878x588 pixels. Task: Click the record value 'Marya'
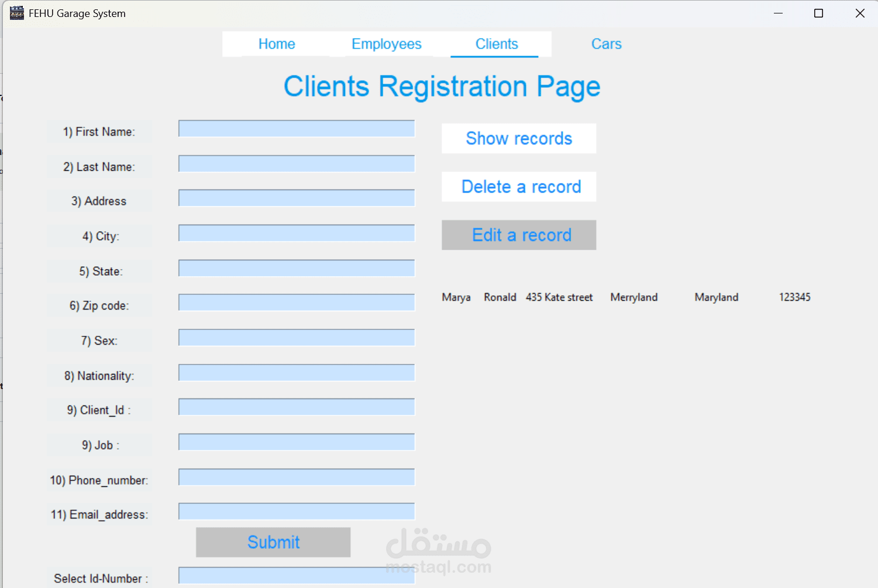point(456,297)
